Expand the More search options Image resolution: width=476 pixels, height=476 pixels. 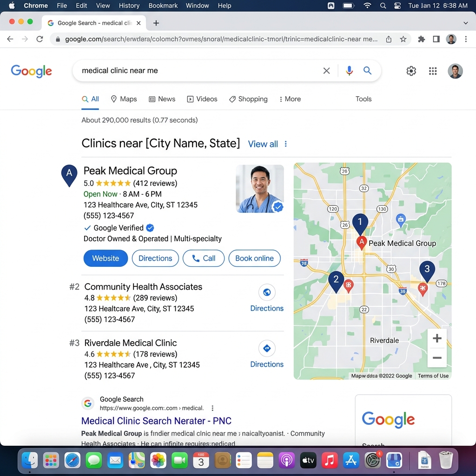click(290, 99)
